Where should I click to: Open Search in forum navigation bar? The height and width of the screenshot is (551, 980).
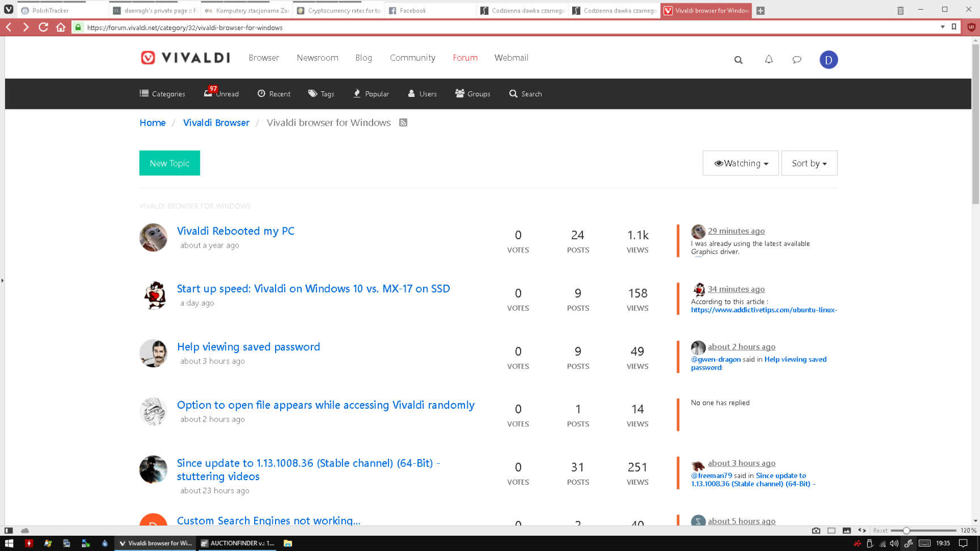point(526,94)
